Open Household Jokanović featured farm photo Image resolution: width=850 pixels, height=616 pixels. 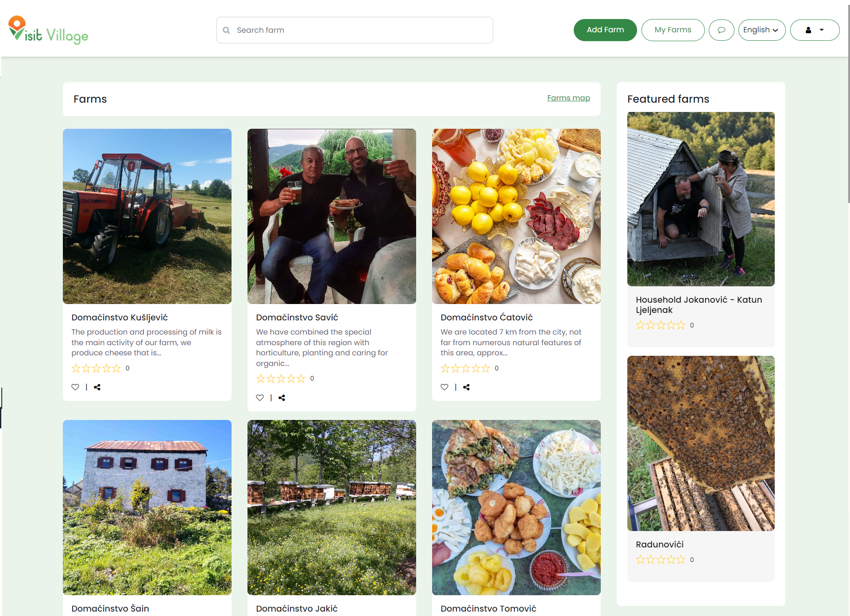(x=701, y=199)
